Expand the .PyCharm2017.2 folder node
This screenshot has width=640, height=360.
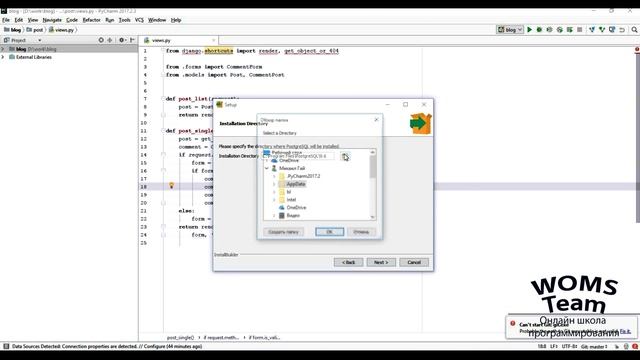tap(274, 176)
